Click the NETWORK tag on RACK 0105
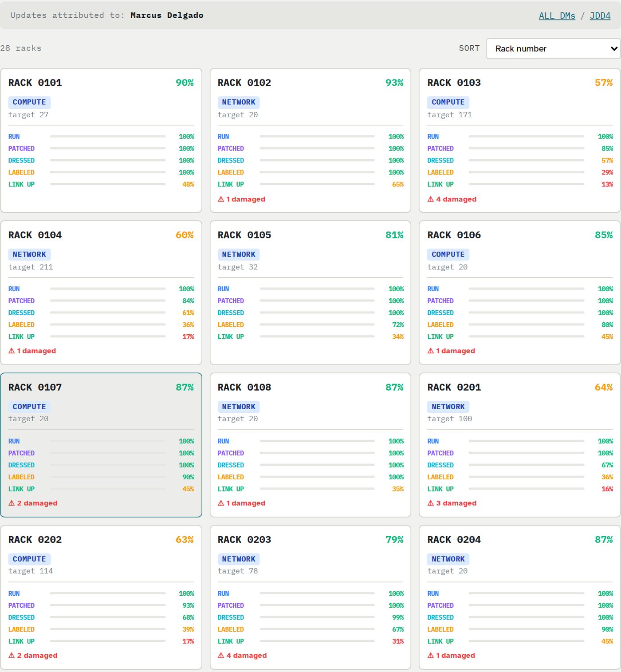This screenshot has height=672, width=621. coord(239,254)
